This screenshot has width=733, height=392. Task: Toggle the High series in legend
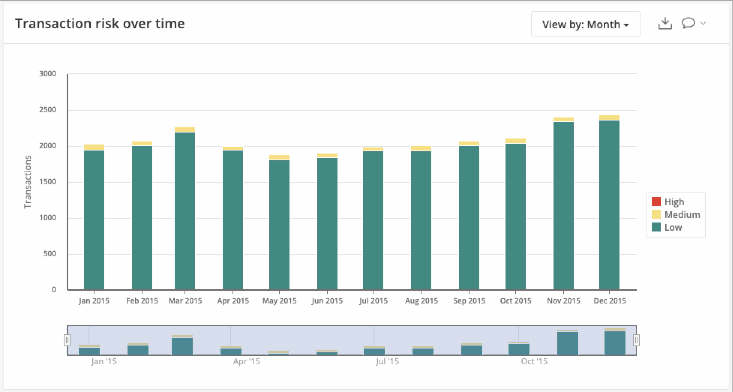(668, 202)
